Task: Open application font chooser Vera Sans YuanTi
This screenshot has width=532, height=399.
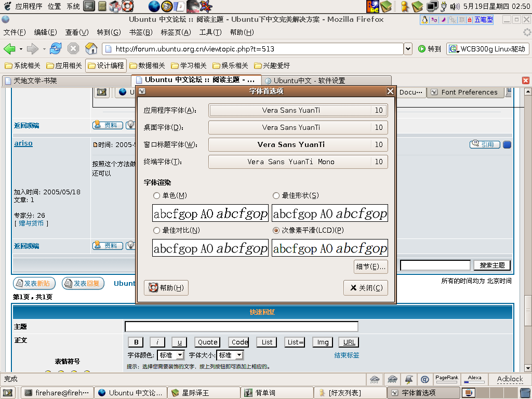Action: point(298,110)
